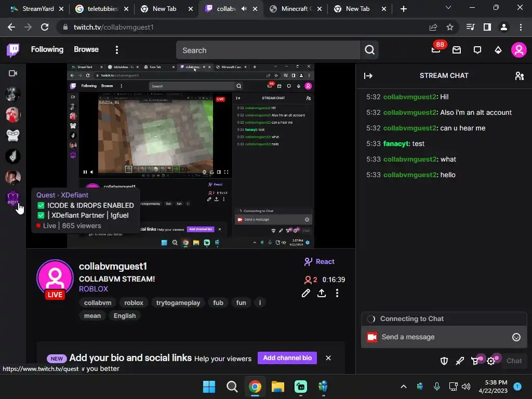Reload the Twitch page
Viewport: 532px width, 399px height.
[x=45, y=27]
